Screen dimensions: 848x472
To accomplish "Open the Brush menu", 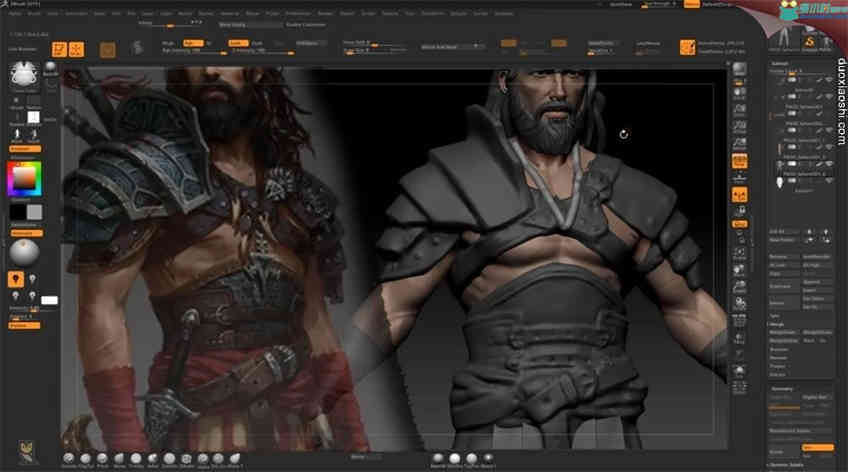I will pos(34,14).
